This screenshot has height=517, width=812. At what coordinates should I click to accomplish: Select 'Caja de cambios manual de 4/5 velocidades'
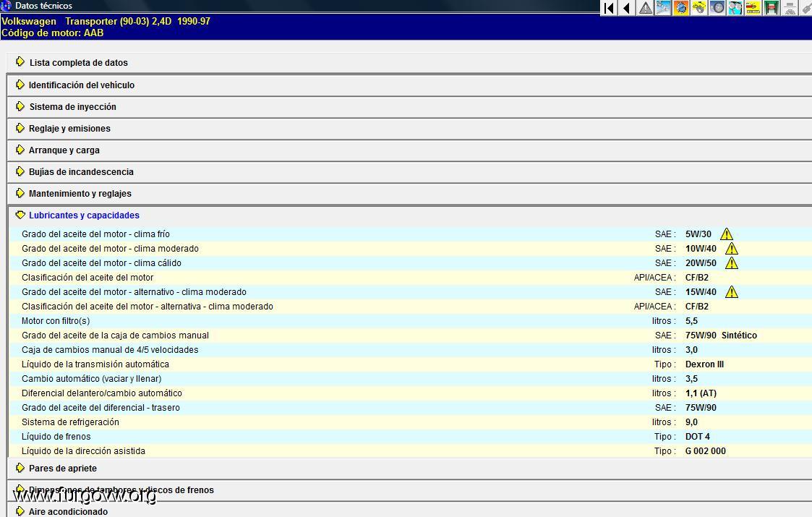pyautogui.click(x=110, y=350)
